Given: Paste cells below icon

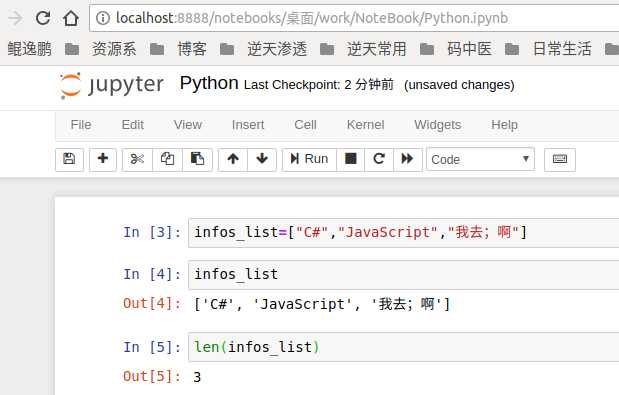Looking at the screenshot, I should coord(197,159).
